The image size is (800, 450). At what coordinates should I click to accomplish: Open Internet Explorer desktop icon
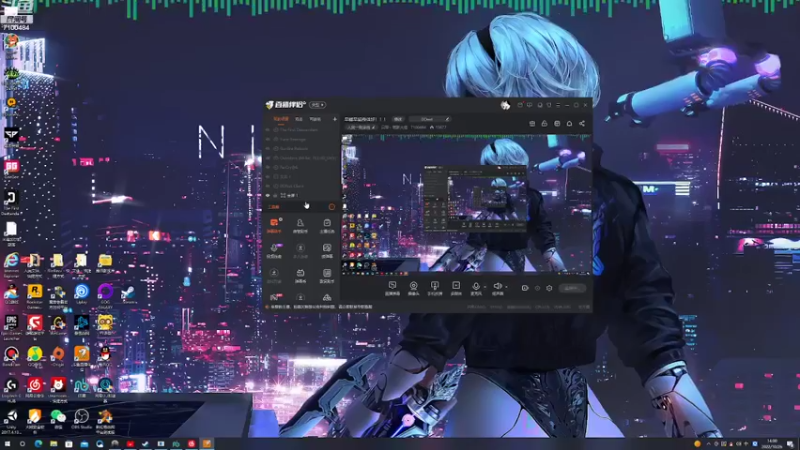pos(11,263)
